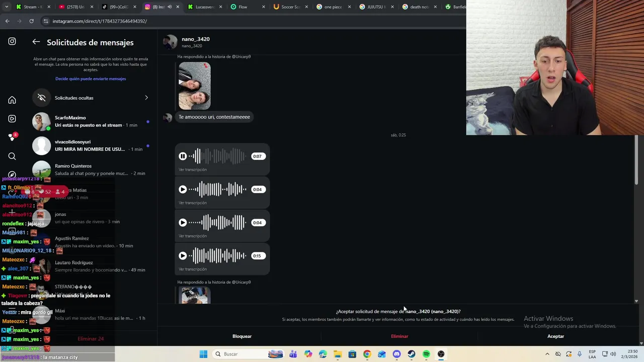The width and height of the screenshot is (644, 362).
Task: Click the browser back arrow
Action: [7, 21]
